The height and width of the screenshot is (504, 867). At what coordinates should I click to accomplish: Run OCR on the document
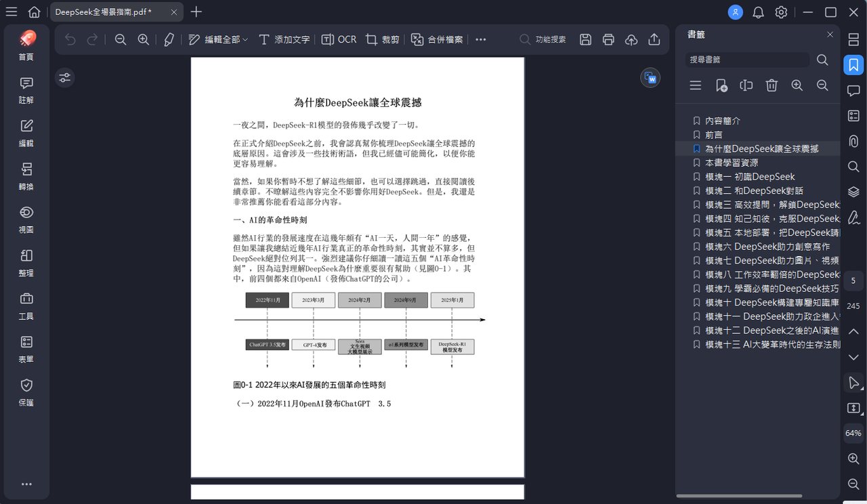339,39
